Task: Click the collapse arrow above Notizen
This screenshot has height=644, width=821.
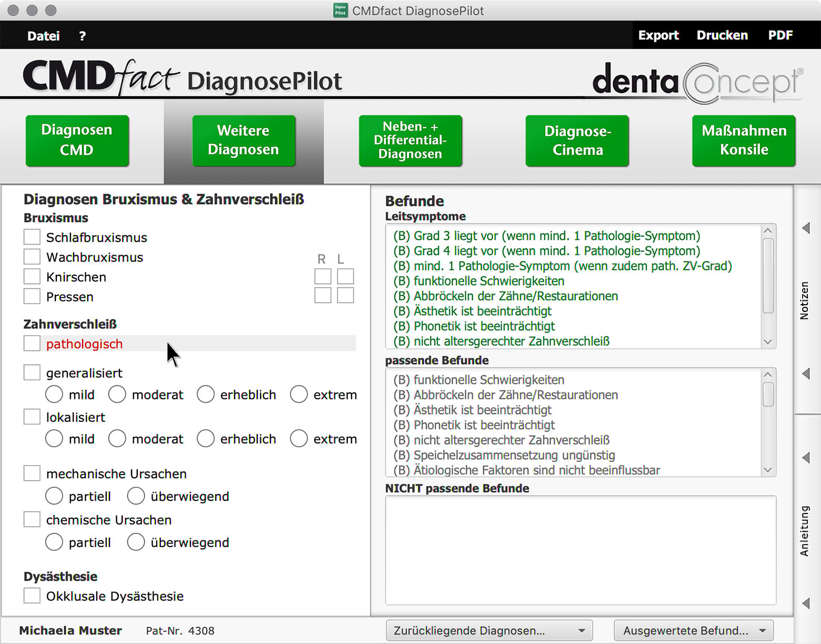Action: click(x=806, y=228)
